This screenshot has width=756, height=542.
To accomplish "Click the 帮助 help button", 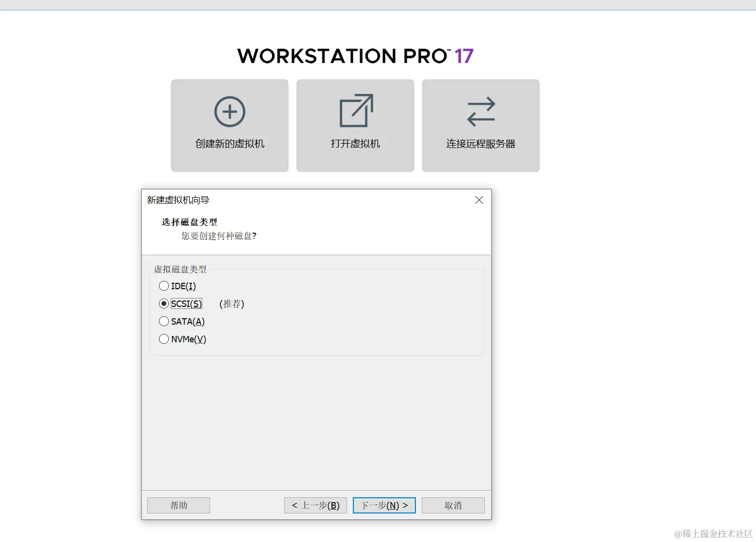I will click(x=179, y=505).
